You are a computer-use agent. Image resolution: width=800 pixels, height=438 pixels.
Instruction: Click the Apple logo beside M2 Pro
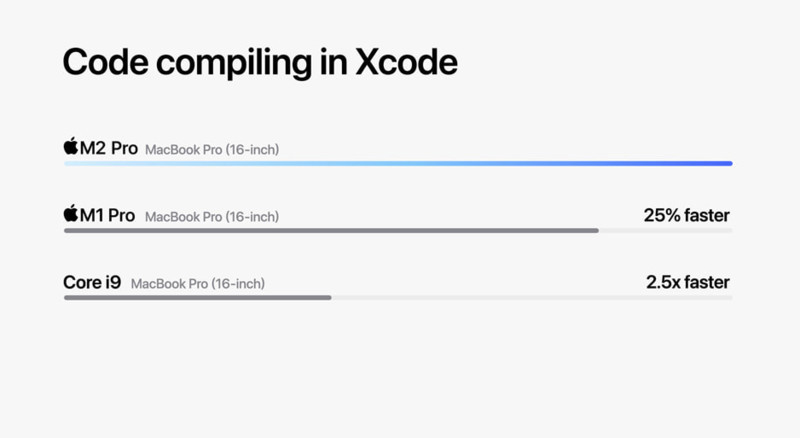coord(71,146)
